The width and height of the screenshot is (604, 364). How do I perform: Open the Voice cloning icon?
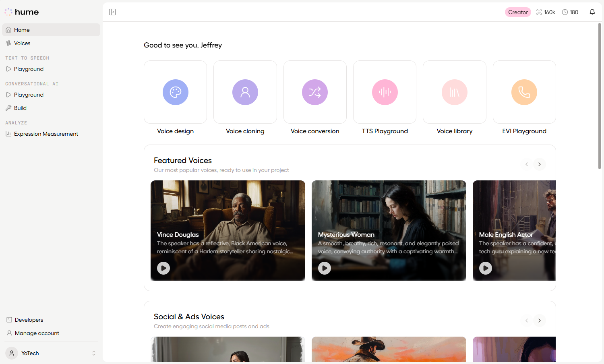coord(245,92)
